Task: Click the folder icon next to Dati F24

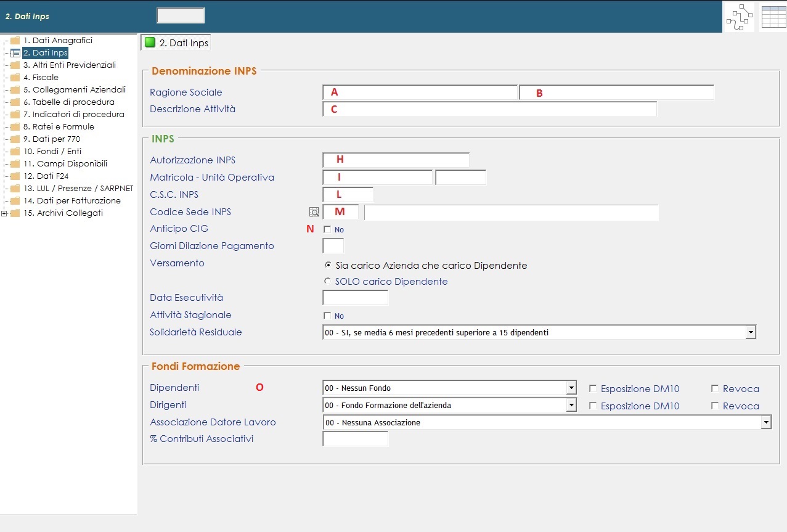Action: coord(15,176)
